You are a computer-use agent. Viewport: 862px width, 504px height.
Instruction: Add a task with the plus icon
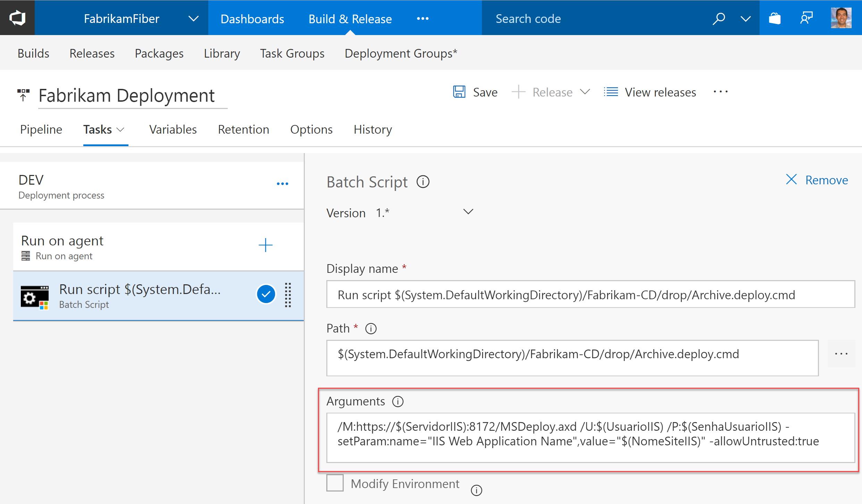tap(266, 245)
